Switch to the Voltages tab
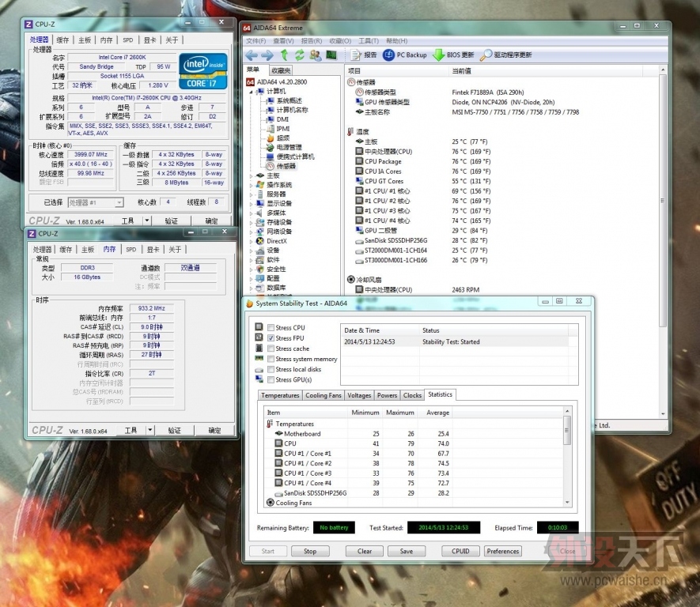 click(x=359, y=395)
